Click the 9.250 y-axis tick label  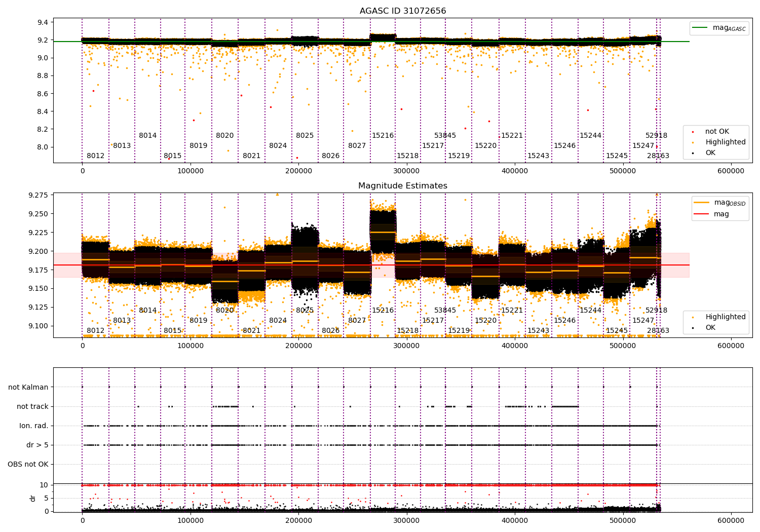(x=39, y=214)
